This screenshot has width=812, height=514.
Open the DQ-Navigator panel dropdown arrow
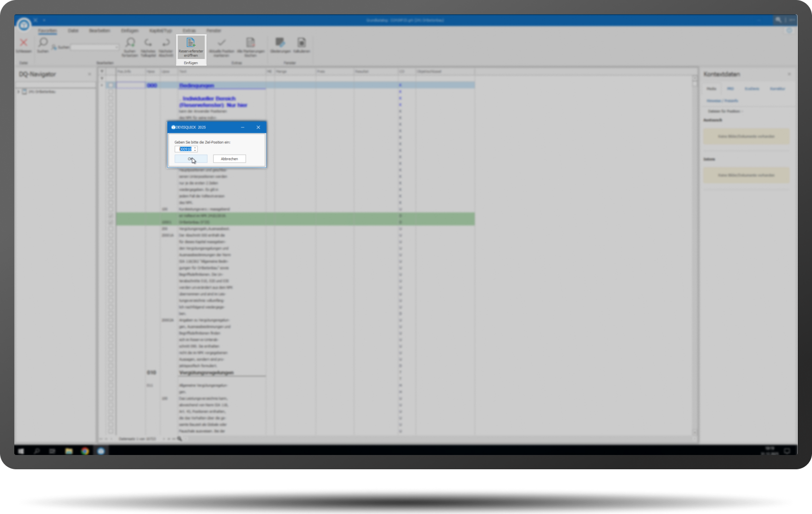(89, 74)
